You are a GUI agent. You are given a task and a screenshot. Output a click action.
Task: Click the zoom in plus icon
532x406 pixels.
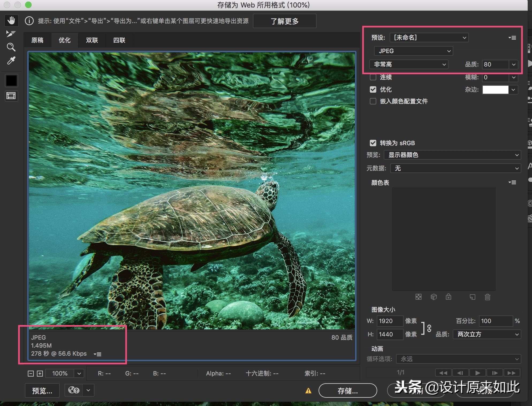[40, 374]
